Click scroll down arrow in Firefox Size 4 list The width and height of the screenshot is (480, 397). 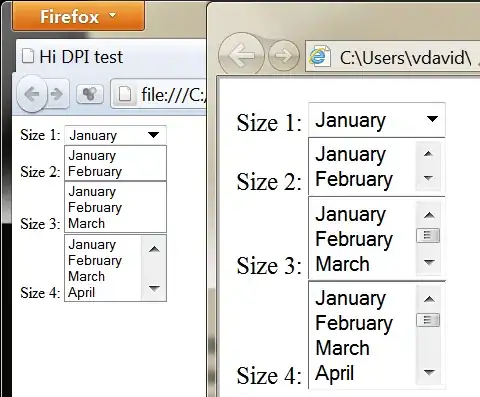click(x=154, y=288)
